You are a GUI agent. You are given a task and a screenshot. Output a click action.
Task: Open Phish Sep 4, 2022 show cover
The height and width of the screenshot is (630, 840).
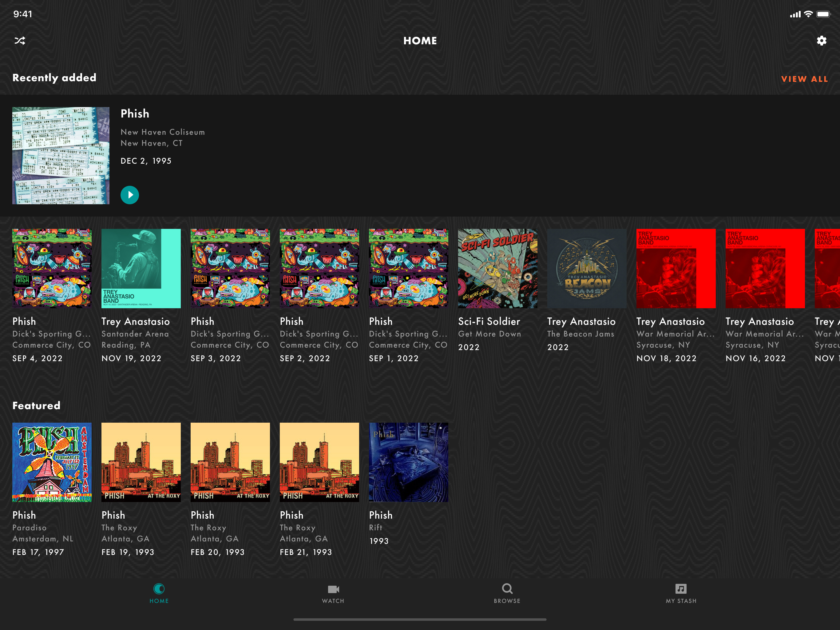pos(52,268)
